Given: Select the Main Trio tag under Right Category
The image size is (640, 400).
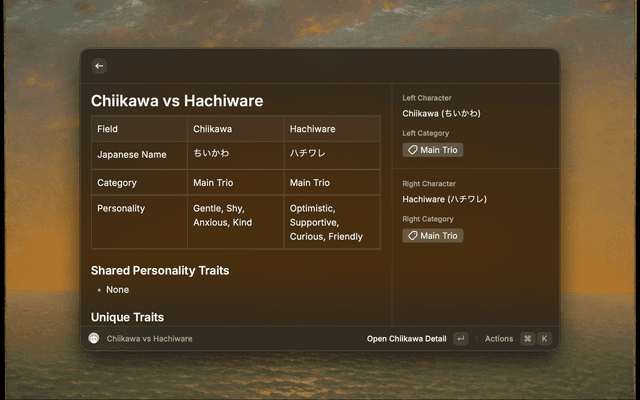Looking at the screenshot, I should [433, 236].
